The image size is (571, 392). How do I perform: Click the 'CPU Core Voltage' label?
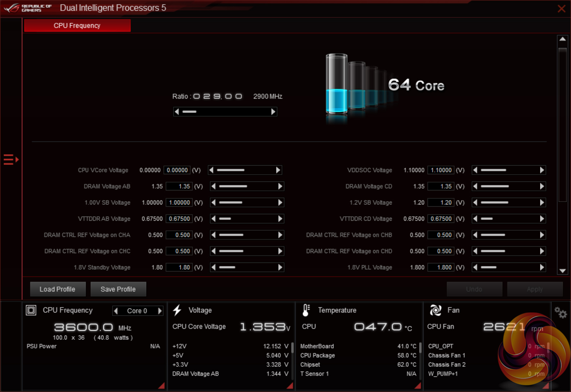click(199, 326)
